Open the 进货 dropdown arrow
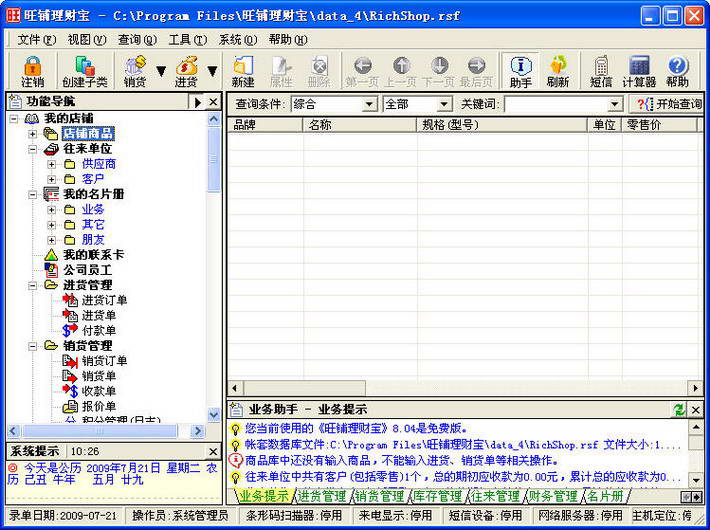710x530 pixels. (x=212, y=71)
